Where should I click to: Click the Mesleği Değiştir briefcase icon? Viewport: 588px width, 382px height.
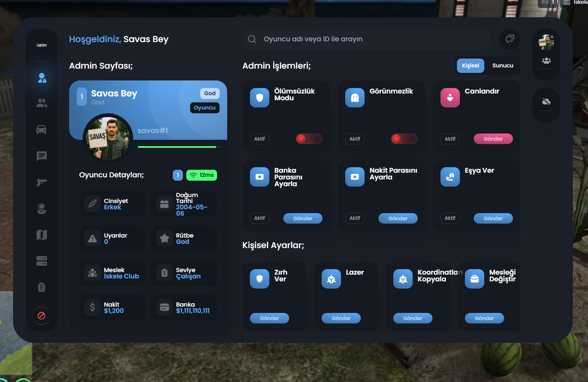click(x=475, y=279)
